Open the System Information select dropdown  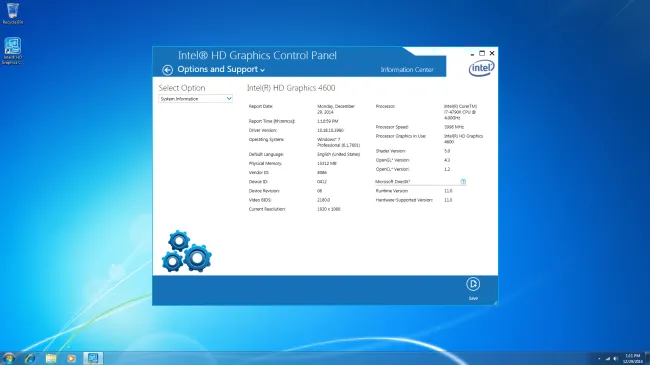click(x=195, y=99)
